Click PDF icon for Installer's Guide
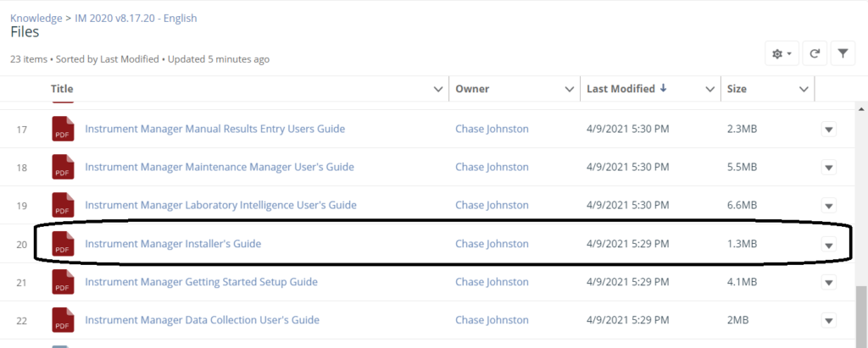 (x=64, y=244)
